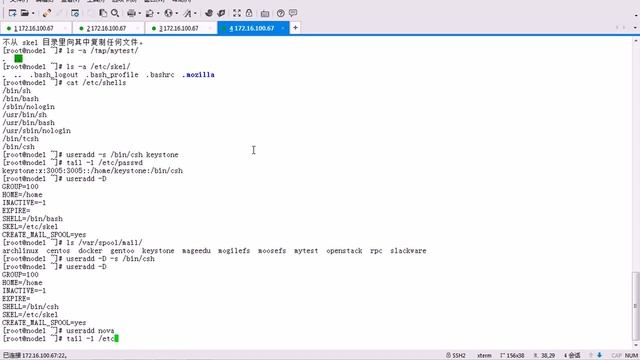Click 'SHELL=/bin/csh' output line
640x360 pixels.
point(30,307)
